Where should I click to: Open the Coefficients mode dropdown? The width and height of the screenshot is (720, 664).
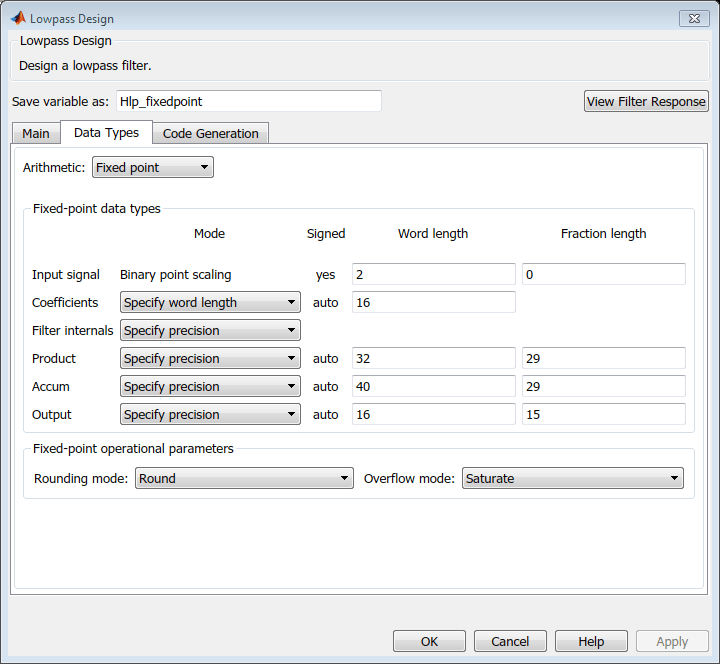pos(210,302)
